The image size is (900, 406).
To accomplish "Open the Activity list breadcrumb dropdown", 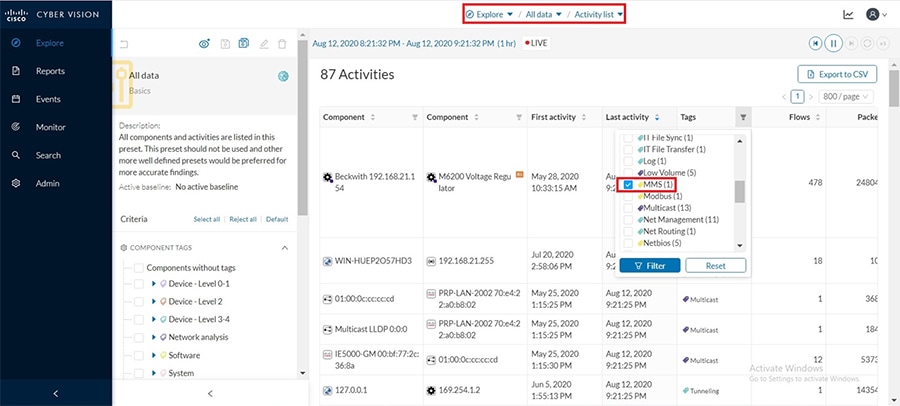I will pos(599,14).
